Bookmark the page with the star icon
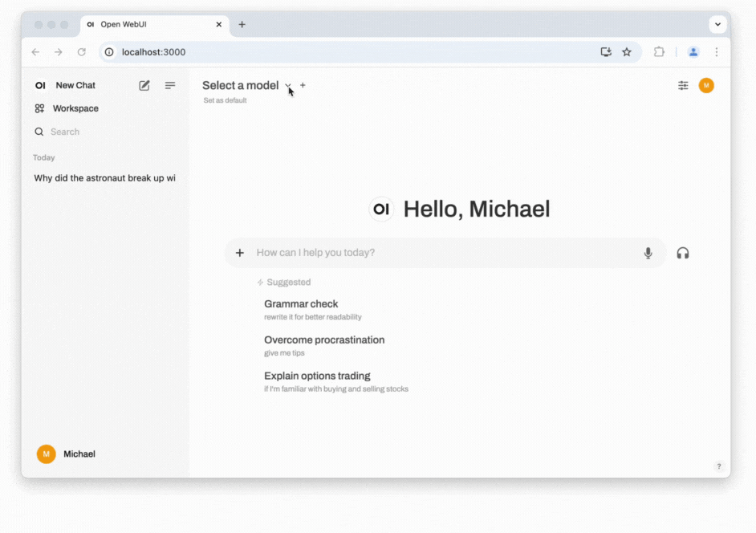This screenshot has height=533, width=756. pos(627,51)
